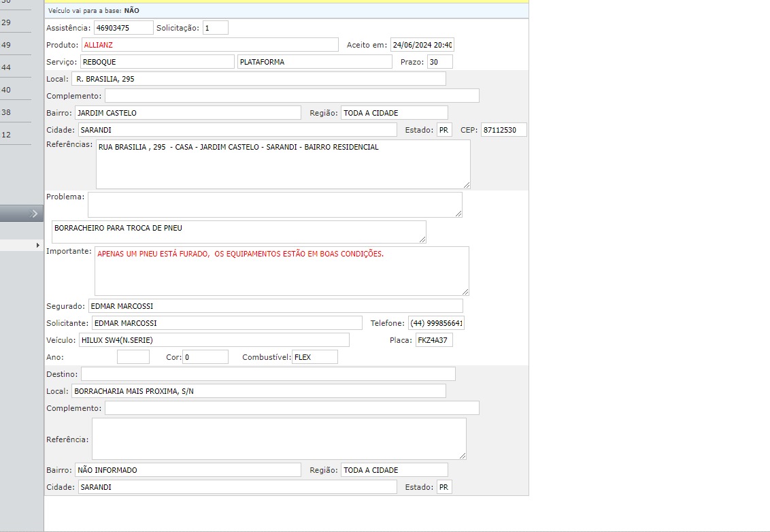
Task: Click the PLATAFORMA service type field
Action: [x=315, y=62]
